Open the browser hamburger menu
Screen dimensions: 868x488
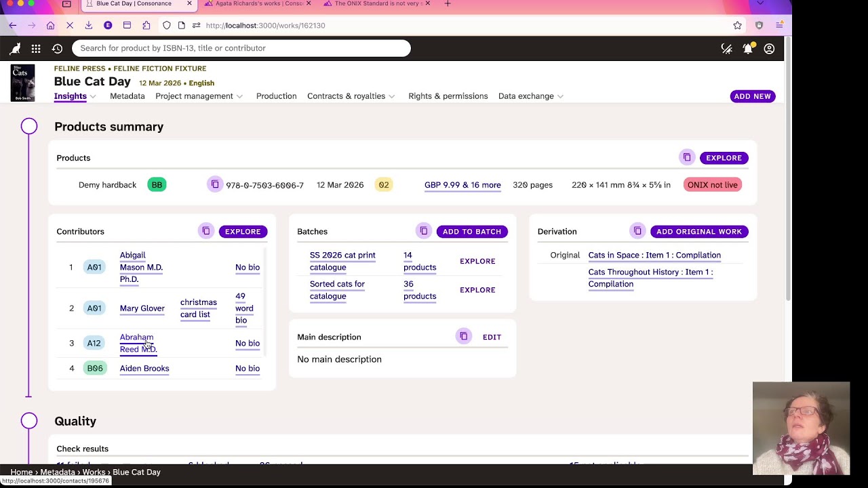click(x=780, y=25)
